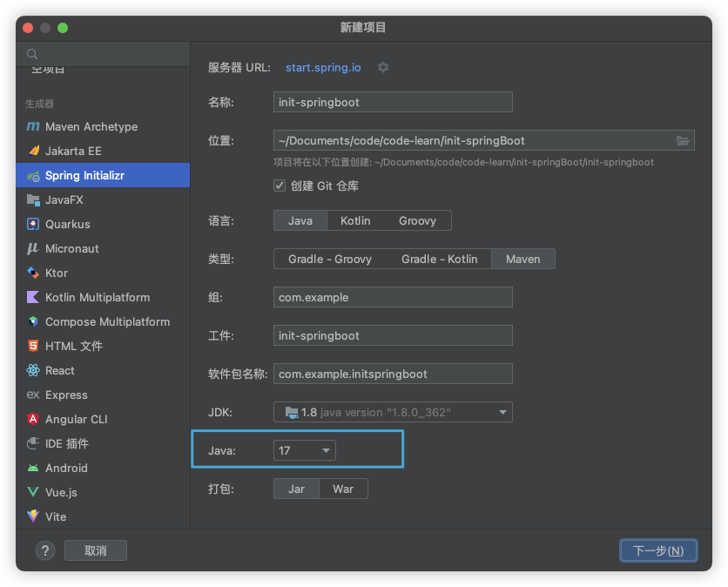This screenshot has width=728, height=587.
Task: Select Kotlin as the language
Action: tap(355, 220)
